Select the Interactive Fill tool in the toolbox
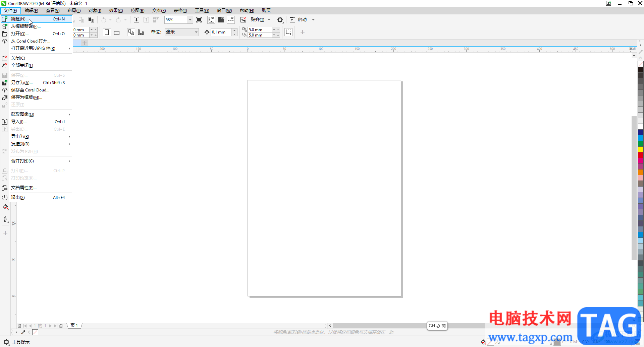Screen dimensions: 644x347 tap(6, 207)
